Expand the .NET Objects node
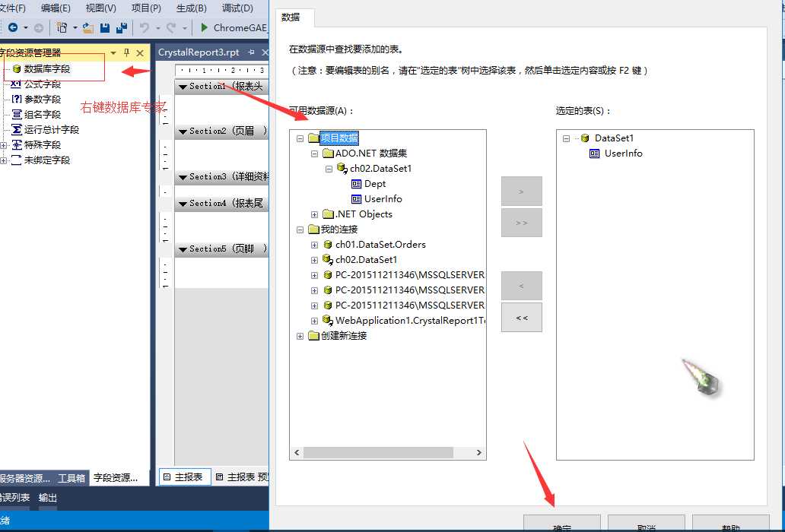 [314, 214]
